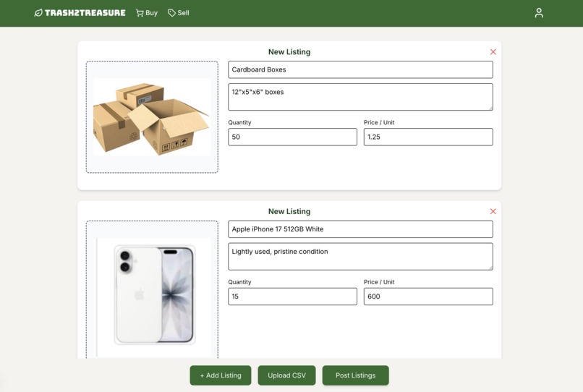
Task: Open the Buy page
Action: click(147, 13)
